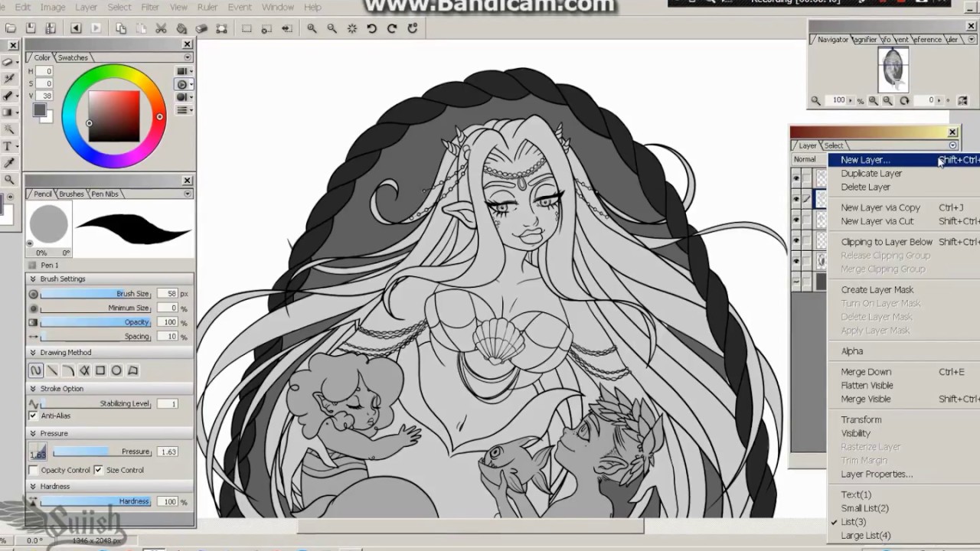Click the paint bucket Fill toolbar icon

(181, 28)
